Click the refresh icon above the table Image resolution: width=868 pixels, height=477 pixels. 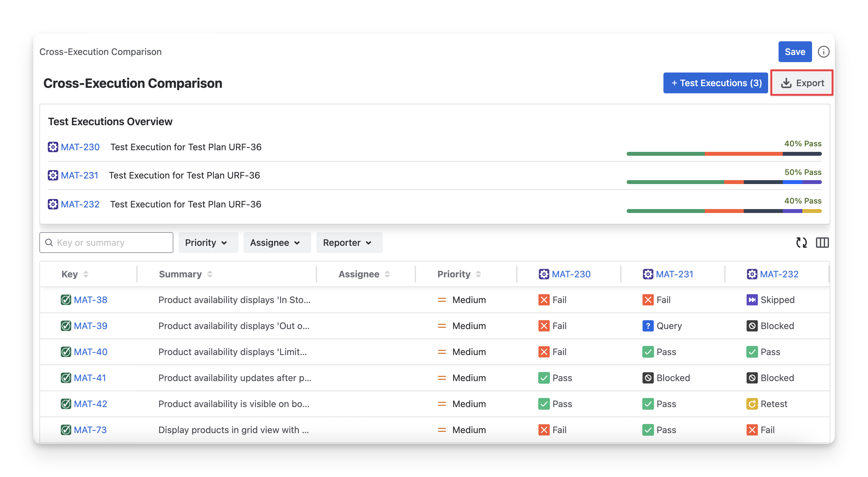tap(801, 243)
